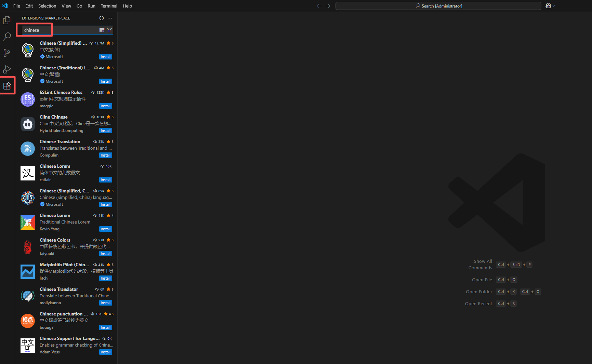Click publisher name taiyuuki
The image size is (592, 364).
(x=47, y=254)
